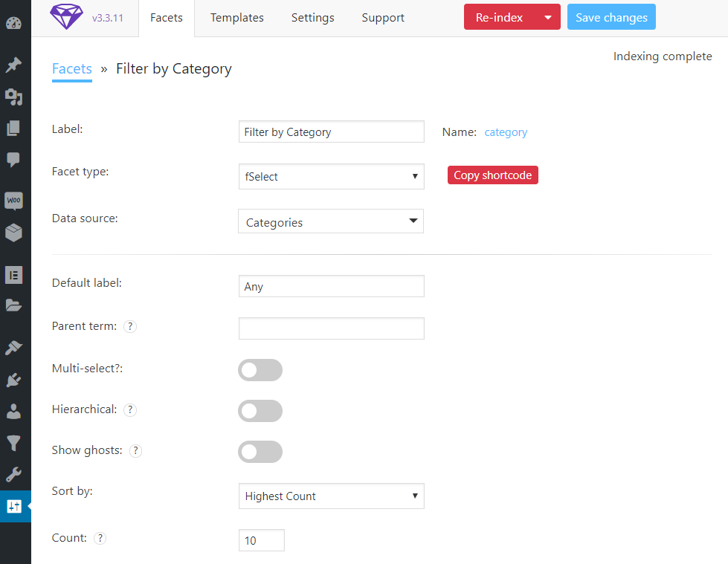This screenshot has width=728, height=564.
Task: Click the funnel filter icon in sidebar
Action: 13,444
